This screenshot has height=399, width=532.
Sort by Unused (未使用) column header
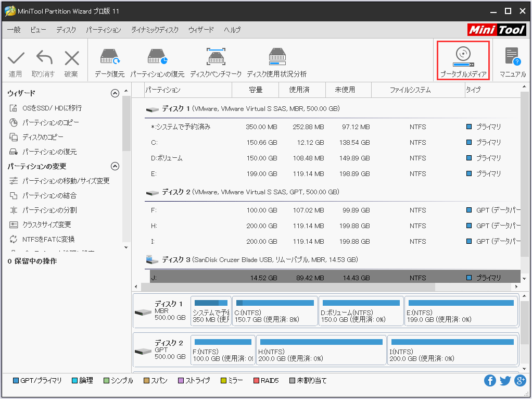(x=348, y=90)
